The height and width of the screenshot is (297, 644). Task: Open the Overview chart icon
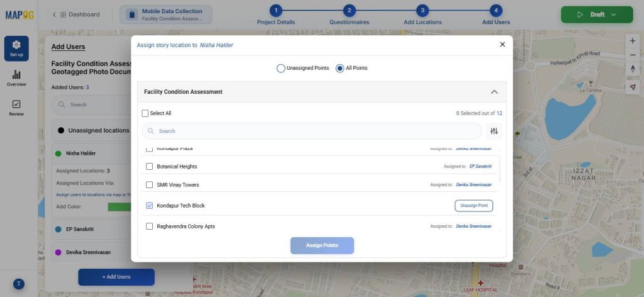(16, 78)
